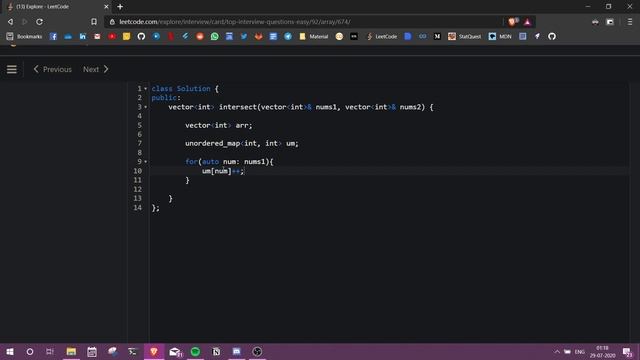Open the Discord taskbar app

pos(237,351)
